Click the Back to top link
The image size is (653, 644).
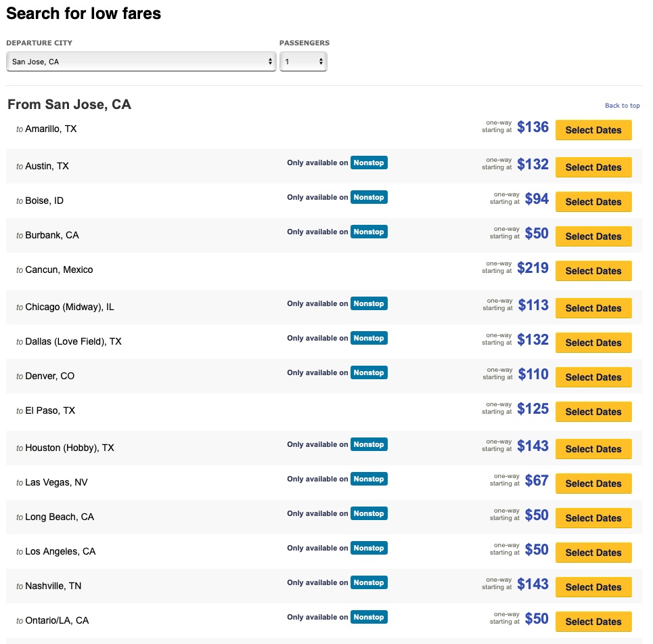coord(622,106)
